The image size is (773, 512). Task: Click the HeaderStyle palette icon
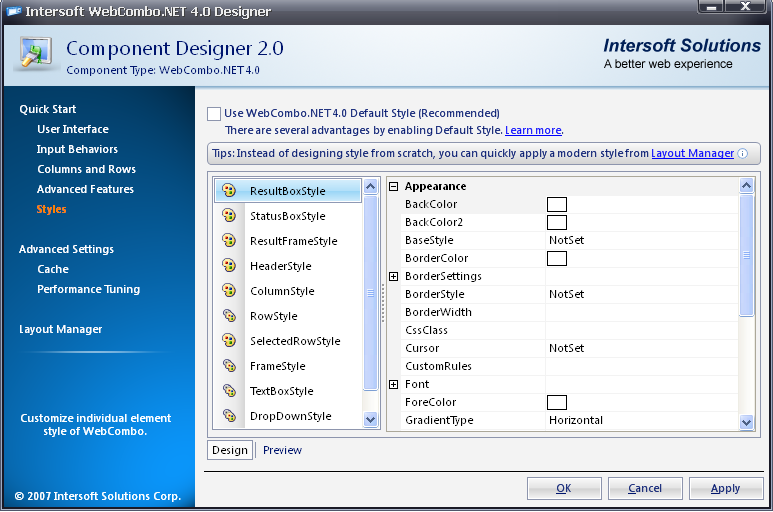(x=229, y=265)
